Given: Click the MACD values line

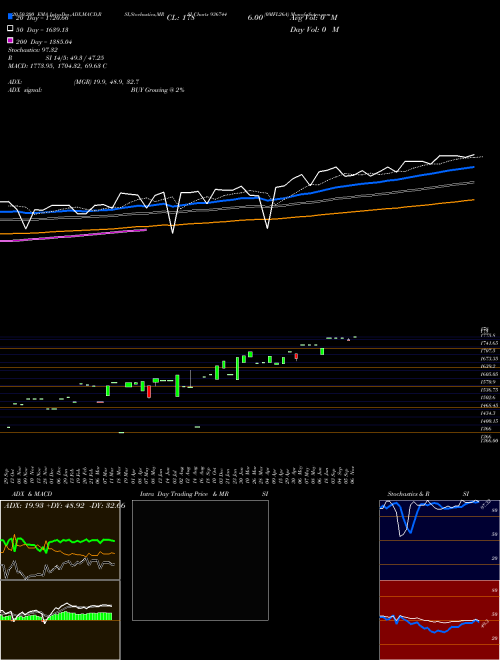Looking at the screenshot, I should tap(57, 66).
